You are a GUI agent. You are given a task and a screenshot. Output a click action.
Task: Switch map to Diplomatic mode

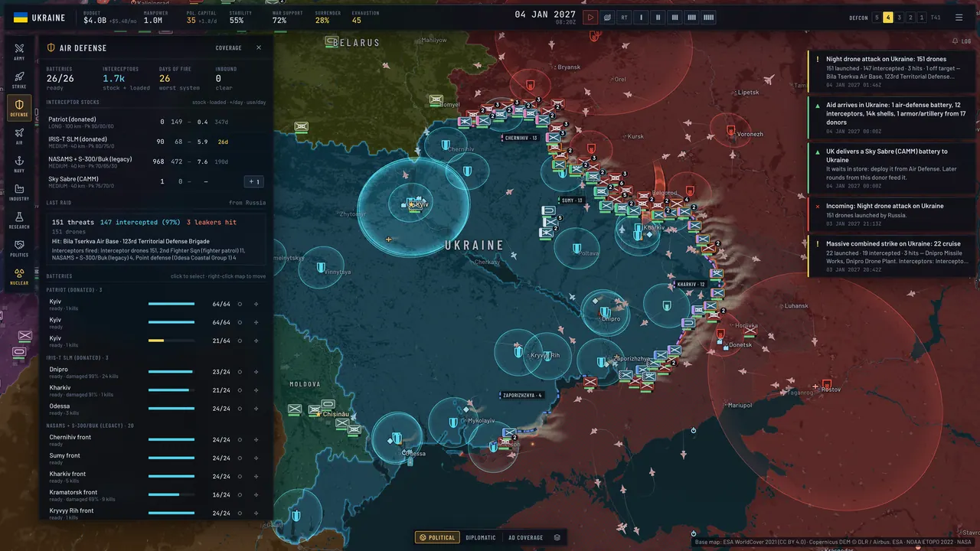[x=481, y=537]
